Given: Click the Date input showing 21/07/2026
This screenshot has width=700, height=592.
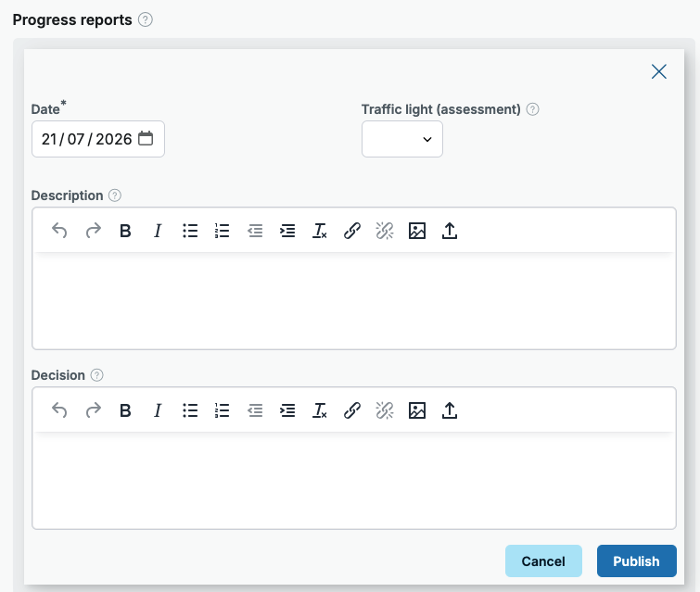Looking at the screenshot, I should [98, 139].
